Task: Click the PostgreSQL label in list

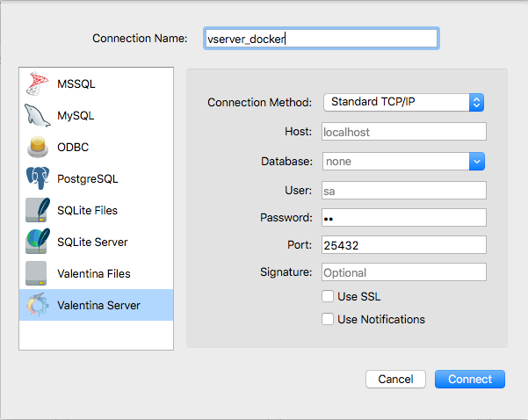Action: tap(88, 179)
